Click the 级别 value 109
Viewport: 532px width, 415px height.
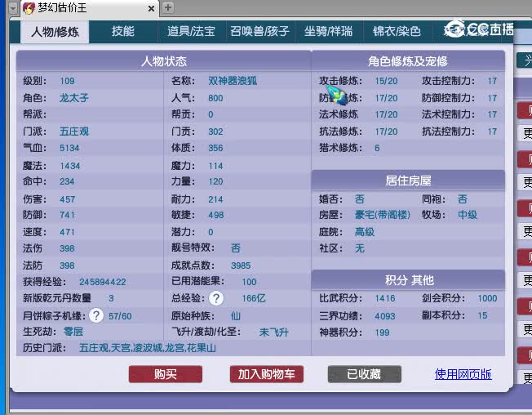pyautogui.click(x=67, y=81)
